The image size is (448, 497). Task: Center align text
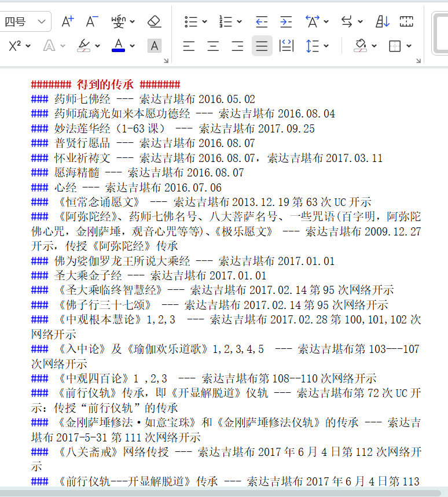pyautogui.click(x=213, y=46)
